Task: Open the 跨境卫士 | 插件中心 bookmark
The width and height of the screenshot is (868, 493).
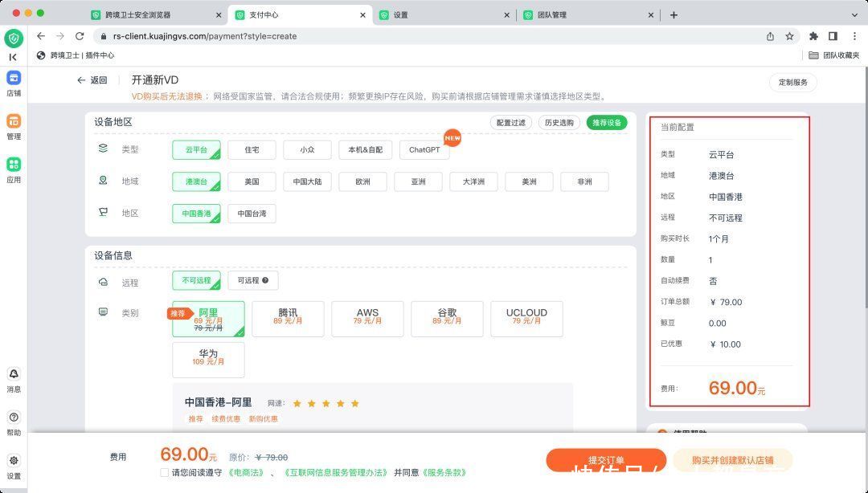Action: click(x=76, y=55)
